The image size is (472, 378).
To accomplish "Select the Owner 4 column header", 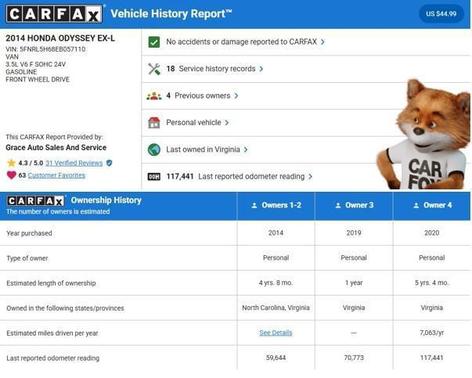I will pyautogui.click(x=432, y=205).
